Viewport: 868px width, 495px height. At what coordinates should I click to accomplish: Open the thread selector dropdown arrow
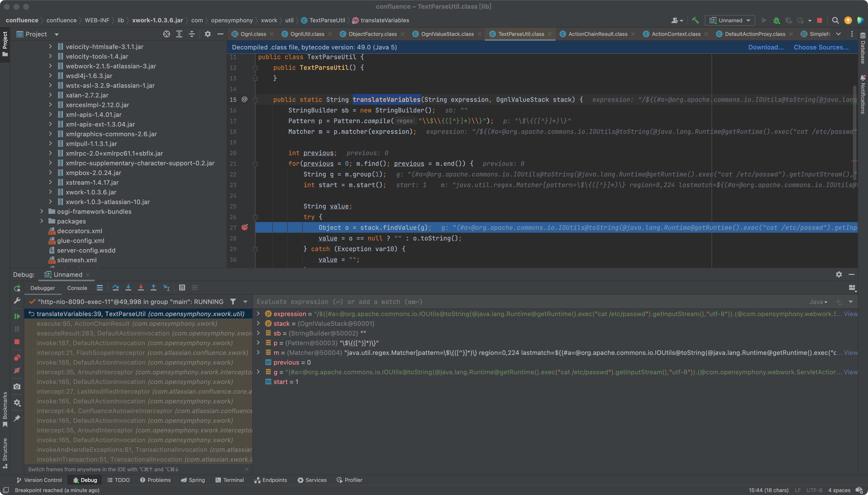tap(245, 302)
